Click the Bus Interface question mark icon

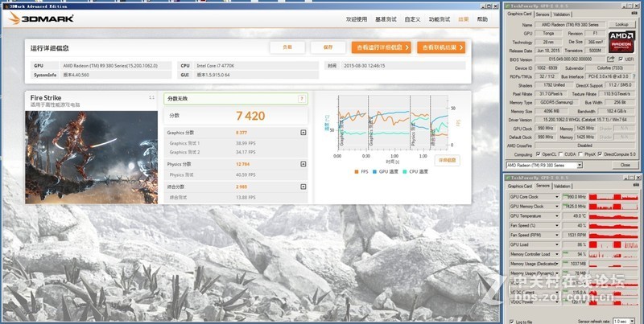[634, 76]
